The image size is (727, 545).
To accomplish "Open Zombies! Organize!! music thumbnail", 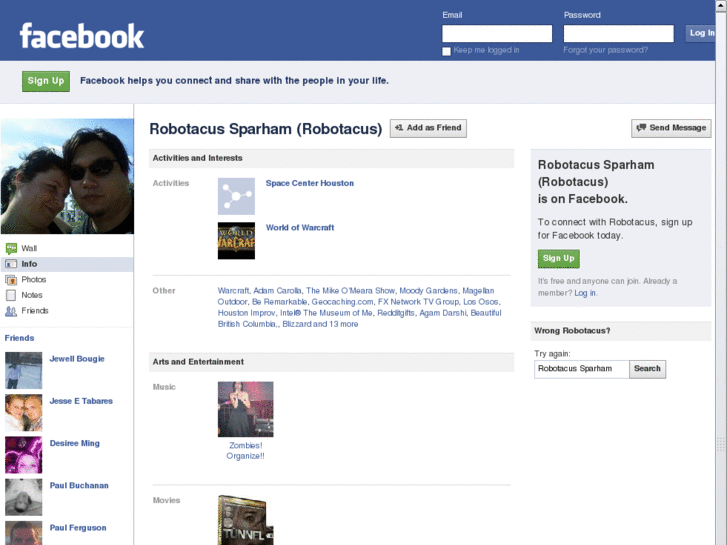I will point(246,409).
